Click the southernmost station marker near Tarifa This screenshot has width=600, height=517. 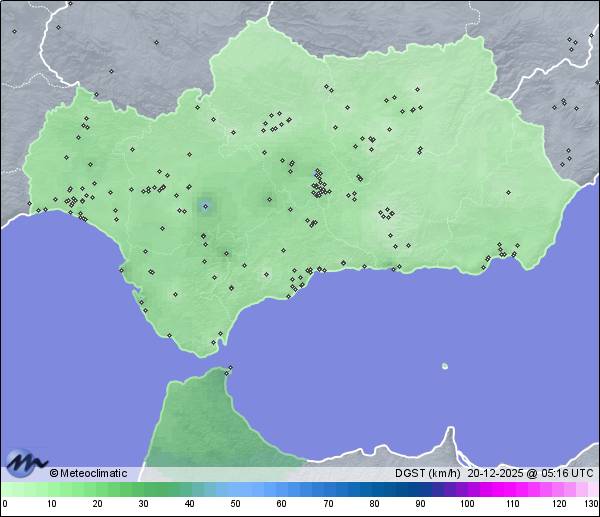213,343
